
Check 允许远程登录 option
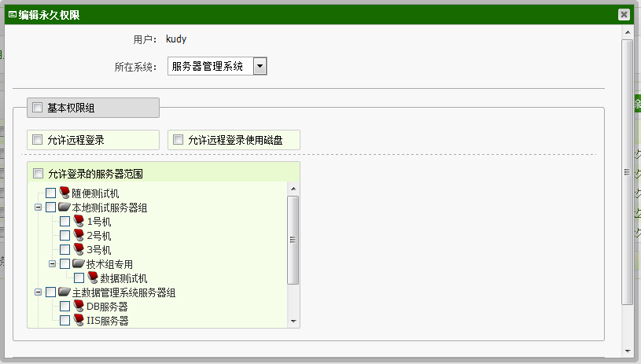tap(37, 140)
